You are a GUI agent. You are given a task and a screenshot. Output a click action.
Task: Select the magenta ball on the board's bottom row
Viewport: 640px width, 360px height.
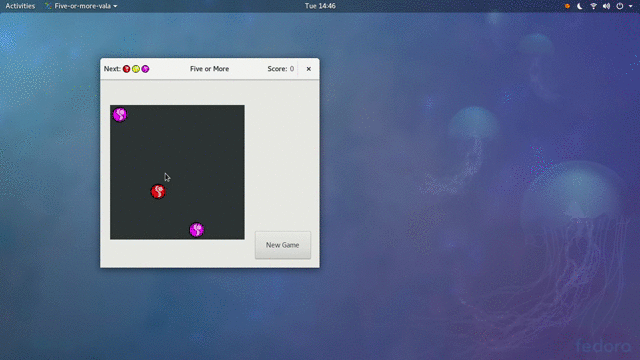pos(197,230)
